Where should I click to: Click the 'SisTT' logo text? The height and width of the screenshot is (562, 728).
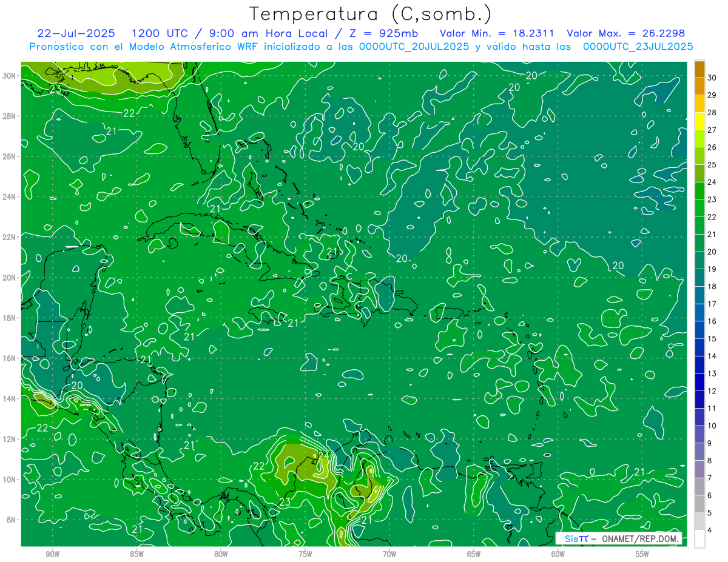point(576,538)
